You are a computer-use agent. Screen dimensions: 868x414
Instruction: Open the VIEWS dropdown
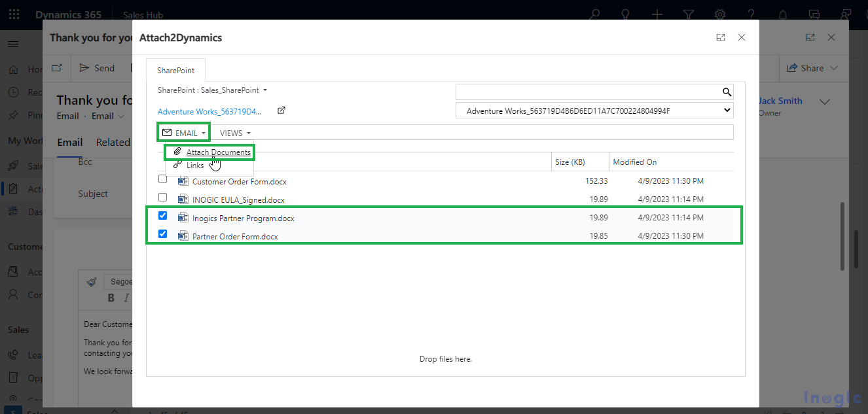tap(235, 133)
